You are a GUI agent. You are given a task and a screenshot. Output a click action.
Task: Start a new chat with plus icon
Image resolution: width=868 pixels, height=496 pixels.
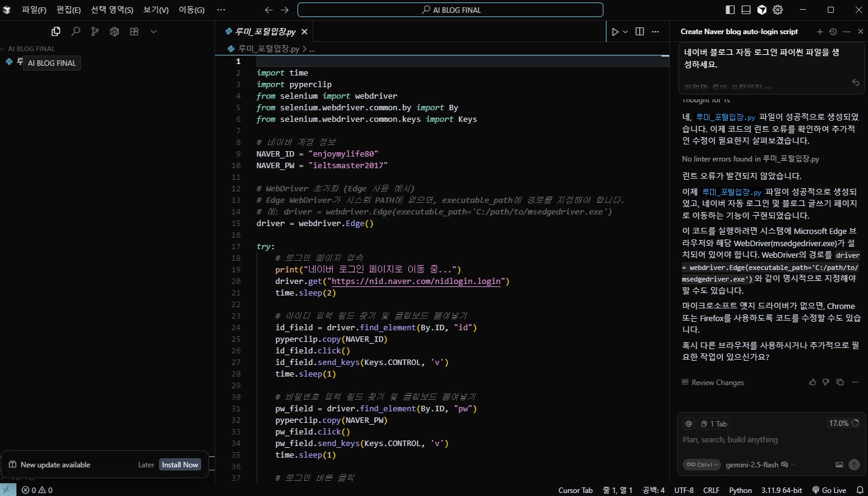pyautogui.click(x=820, y=32)
